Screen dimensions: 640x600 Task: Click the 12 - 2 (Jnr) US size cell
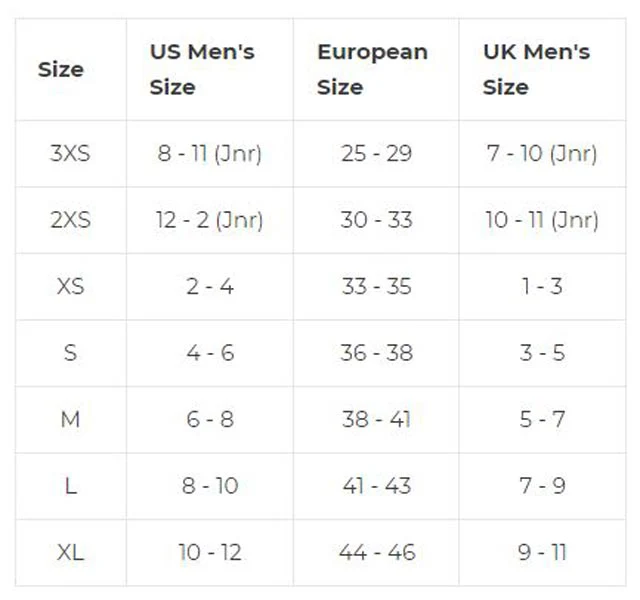coord(209,220)
